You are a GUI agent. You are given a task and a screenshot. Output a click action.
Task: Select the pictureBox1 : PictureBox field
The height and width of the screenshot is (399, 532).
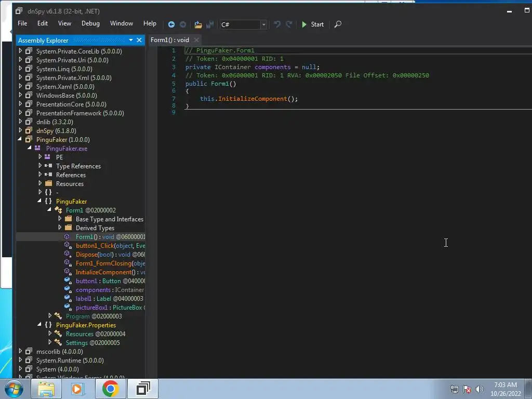110,308
